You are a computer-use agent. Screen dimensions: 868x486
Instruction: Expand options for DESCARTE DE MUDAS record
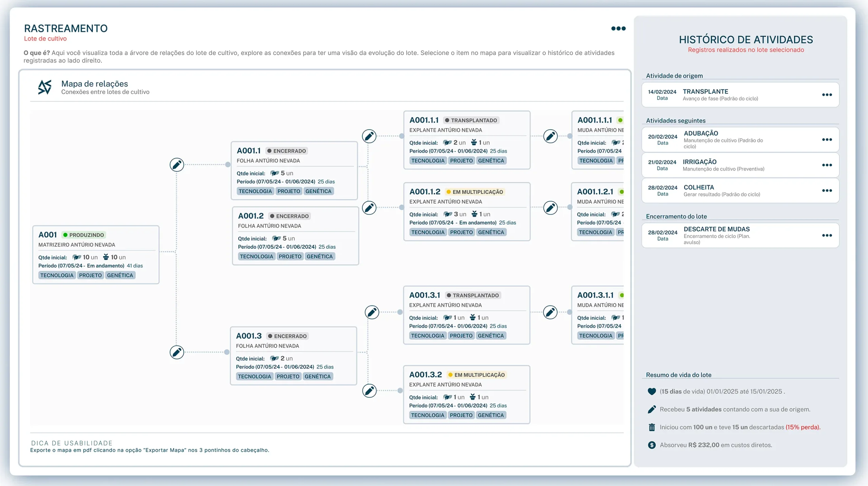tap(828, 235)
